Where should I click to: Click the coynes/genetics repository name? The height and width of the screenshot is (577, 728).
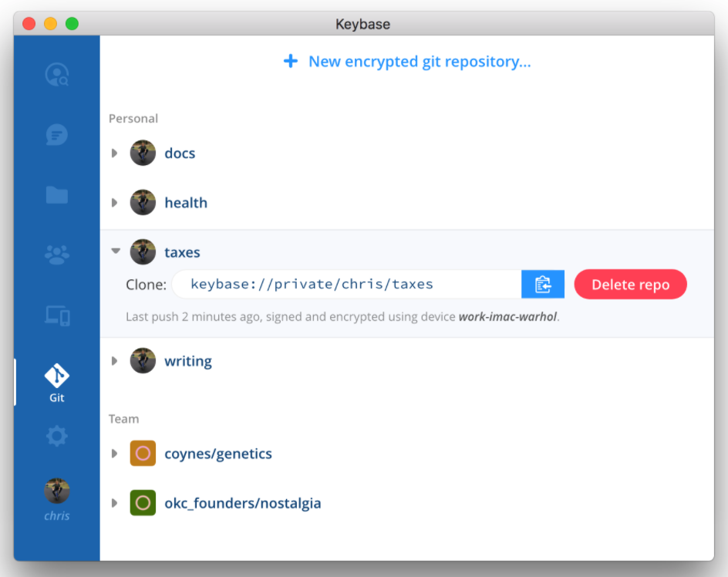pos(218,454)
